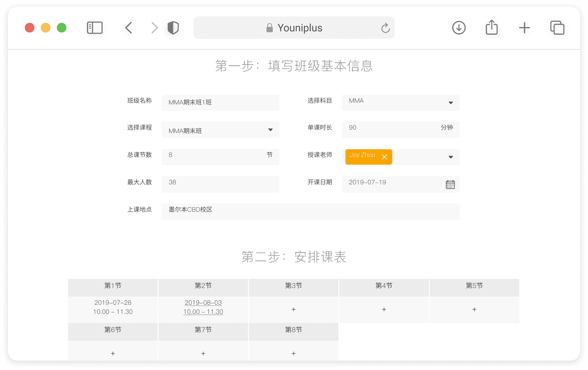Screen dimensions: 588x370
Task: Click the share icon in toolbar
Action: [492, 27]
